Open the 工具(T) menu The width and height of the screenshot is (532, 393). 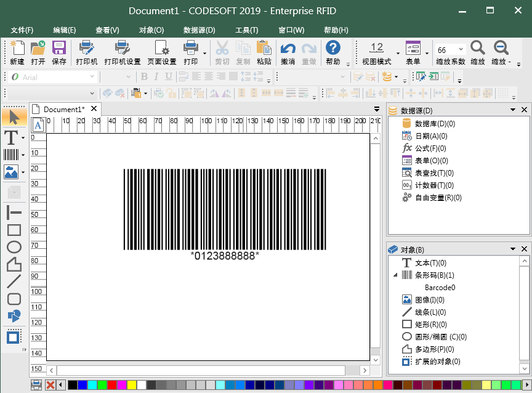[247, 30]
